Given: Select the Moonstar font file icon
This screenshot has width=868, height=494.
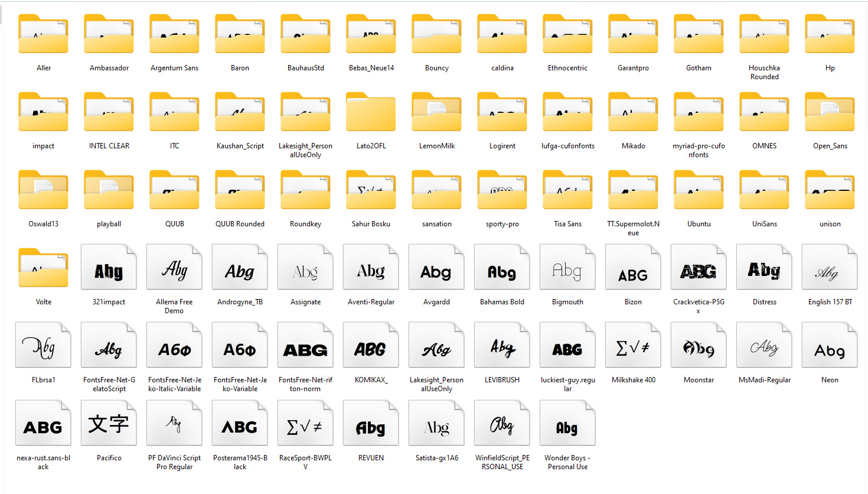Looking at the screenshot, I should point(699,345).
